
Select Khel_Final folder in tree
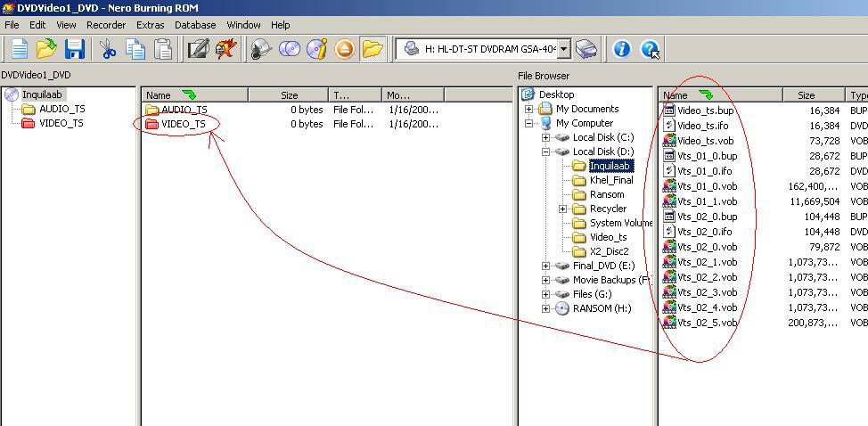pyautogui.click(x=611, y=180)
